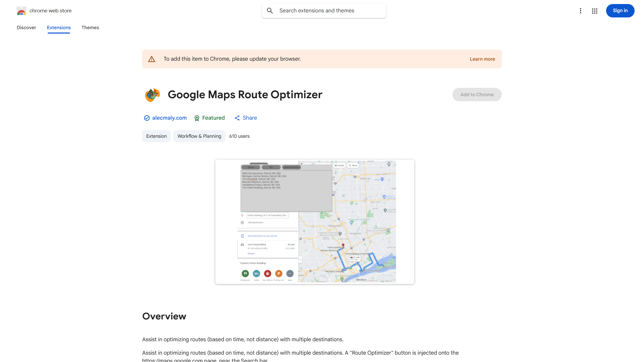Screen dimensions: 644x362
Task: Click the Share icon next to Featured
Action: pyautogui.click(x=237, y=118)
